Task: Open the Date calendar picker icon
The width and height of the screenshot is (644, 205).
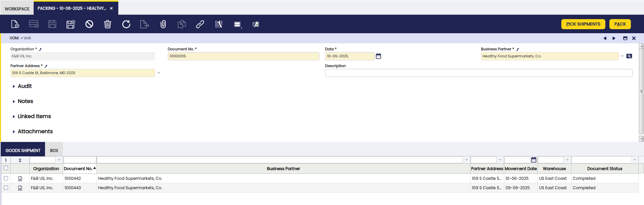Action: pos(378,56)
